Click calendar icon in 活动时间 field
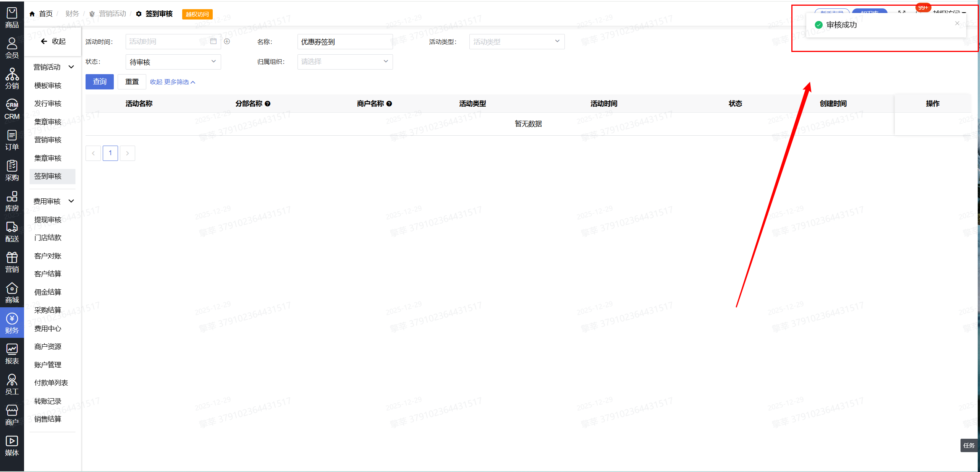The image size is (980, 472). (213, 41)
